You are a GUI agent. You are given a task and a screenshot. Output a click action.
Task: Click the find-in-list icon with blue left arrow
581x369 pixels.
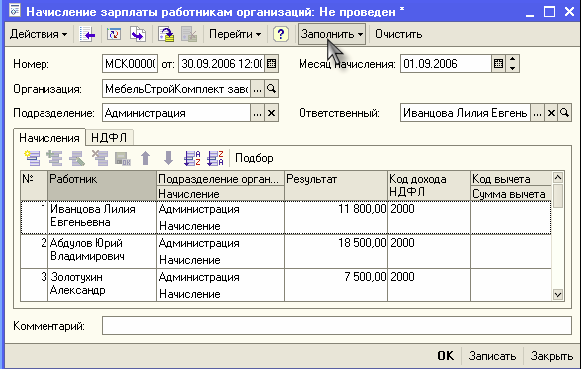(87, 34)
